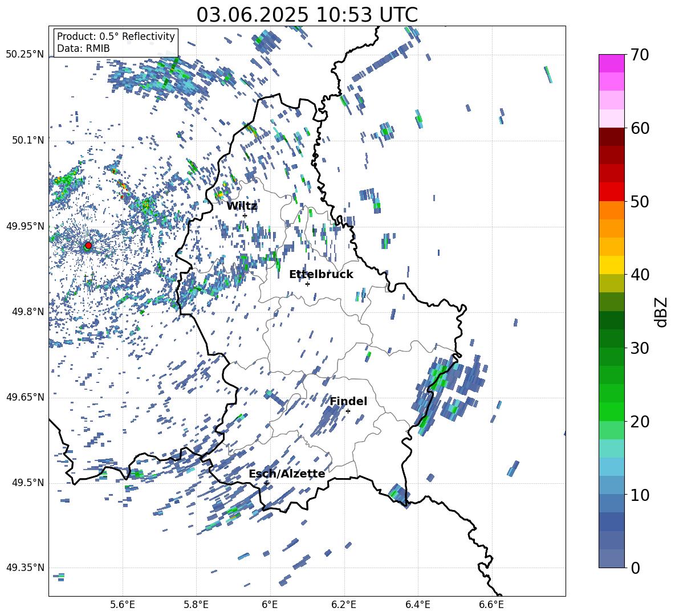This screenshot has height=616, width=675.
Task: Click the red radar site marker
Action: (x=88, y=245)
